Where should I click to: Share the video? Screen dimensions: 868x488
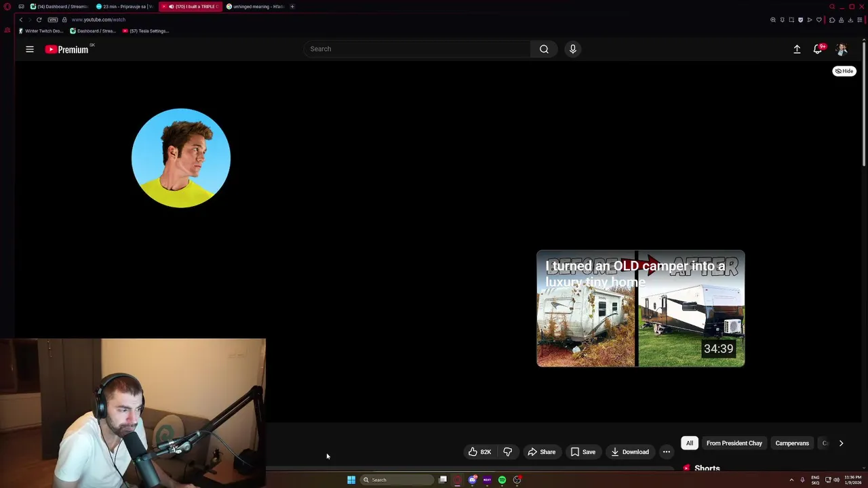(541, 452)
